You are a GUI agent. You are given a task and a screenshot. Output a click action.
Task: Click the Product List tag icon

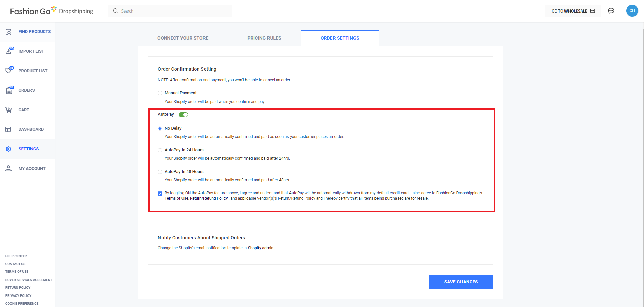pyautogui.click(x=9, y=71)
